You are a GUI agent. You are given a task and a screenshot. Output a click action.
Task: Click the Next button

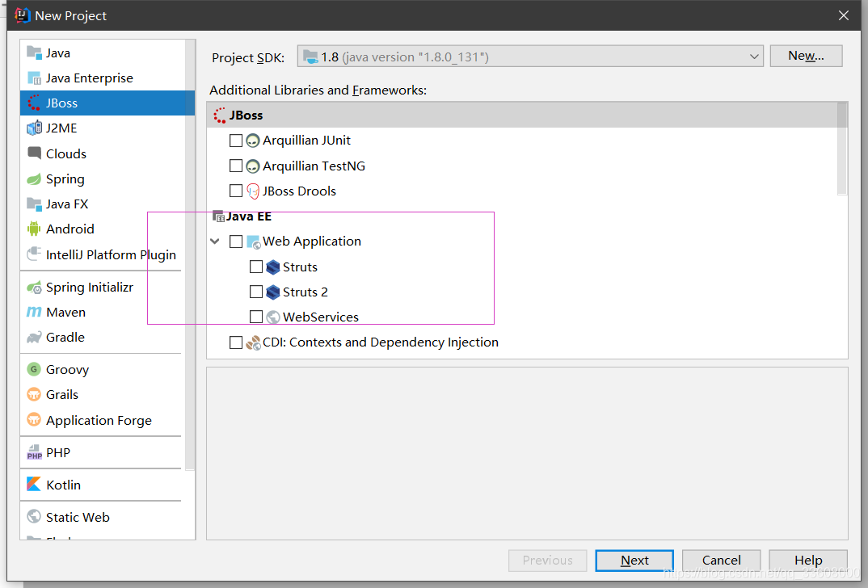(x=634, y=561)
